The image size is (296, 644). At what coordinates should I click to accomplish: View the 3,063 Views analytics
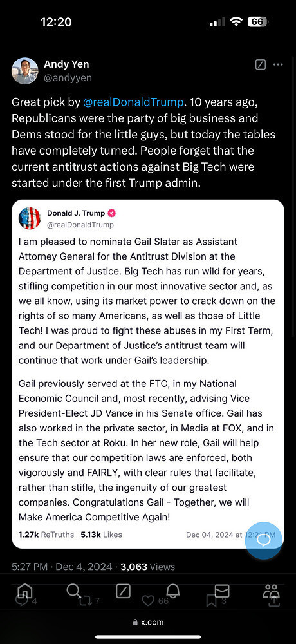(x=148, y=567)
